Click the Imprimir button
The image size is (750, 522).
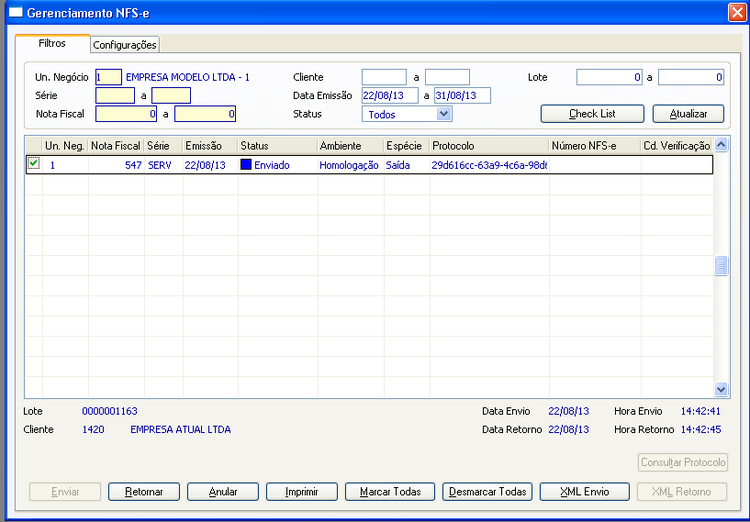(x=302, y=491)
